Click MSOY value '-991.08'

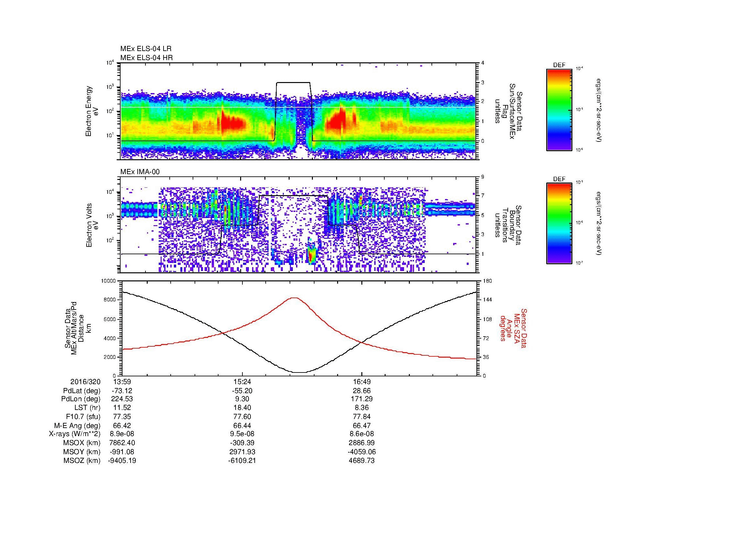click(122, 452)
